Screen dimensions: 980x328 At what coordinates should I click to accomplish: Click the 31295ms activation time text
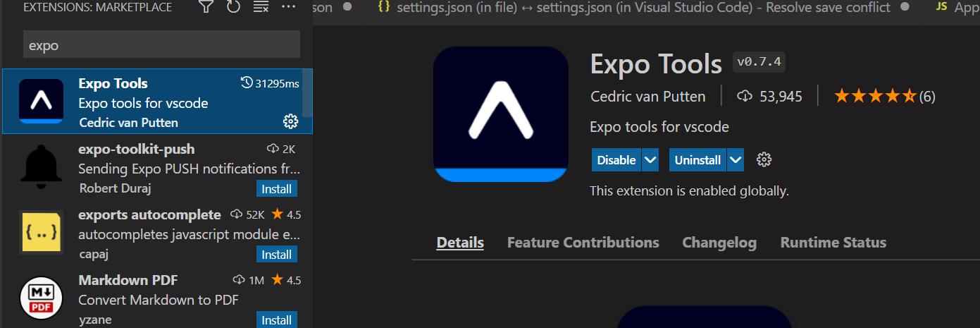tap(277, 83)
